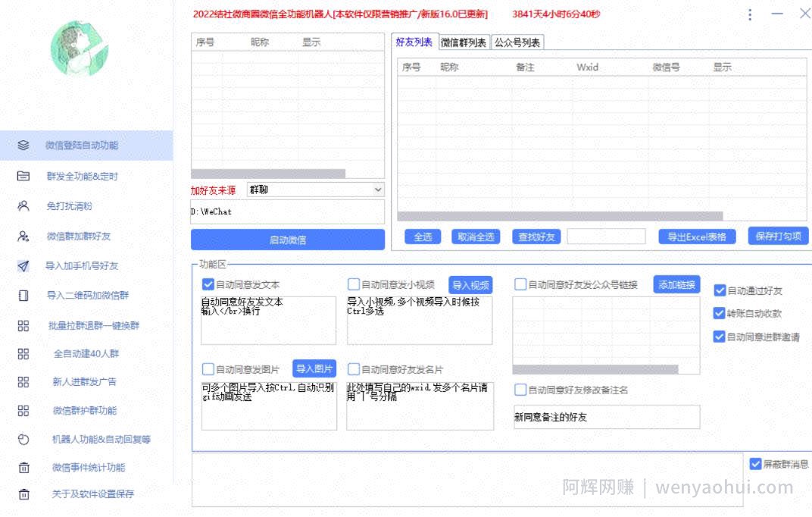This screenshot has width=812, height=517.
Task: Open the three-dot menu in title bar
Action: click(750, 14)
